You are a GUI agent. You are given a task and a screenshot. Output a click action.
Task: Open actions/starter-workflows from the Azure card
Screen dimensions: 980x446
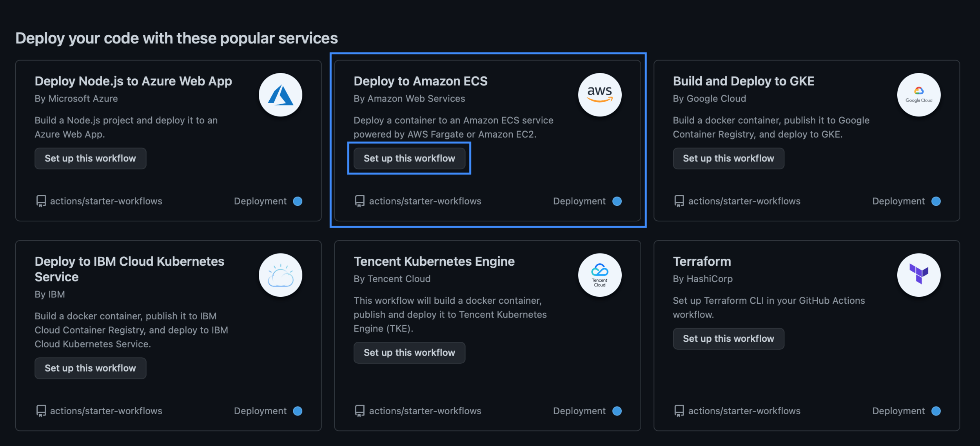coord(106,201)
